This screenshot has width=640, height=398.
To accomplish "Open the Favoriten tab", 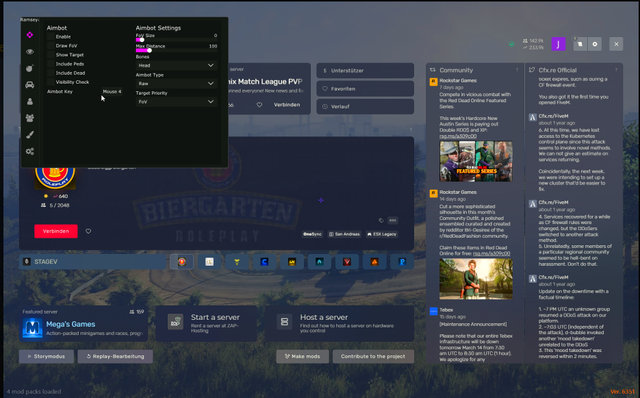I will click(x=365, y=89).
